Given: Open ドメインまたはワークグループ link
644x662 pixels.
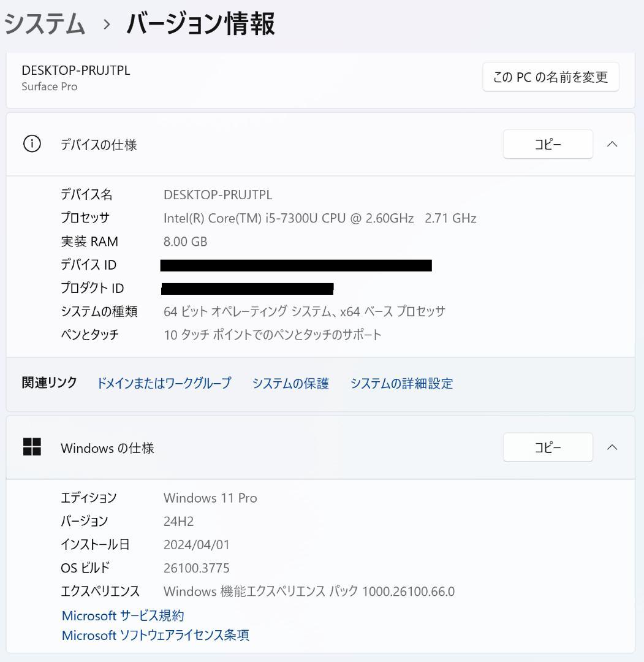Looking at the screenshot, I should point(164,383).
